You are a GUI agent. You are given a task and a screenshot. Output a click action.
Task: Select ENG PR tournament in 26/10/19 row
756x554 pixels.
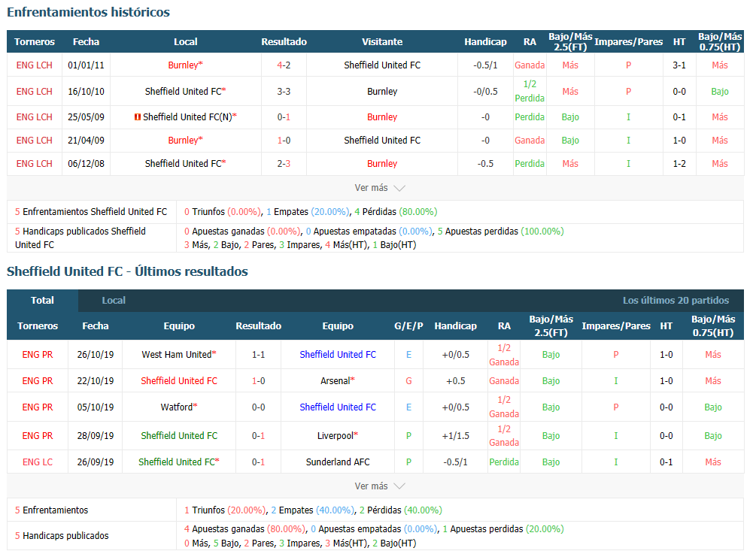pyautogui.click(x=38, y=355)
